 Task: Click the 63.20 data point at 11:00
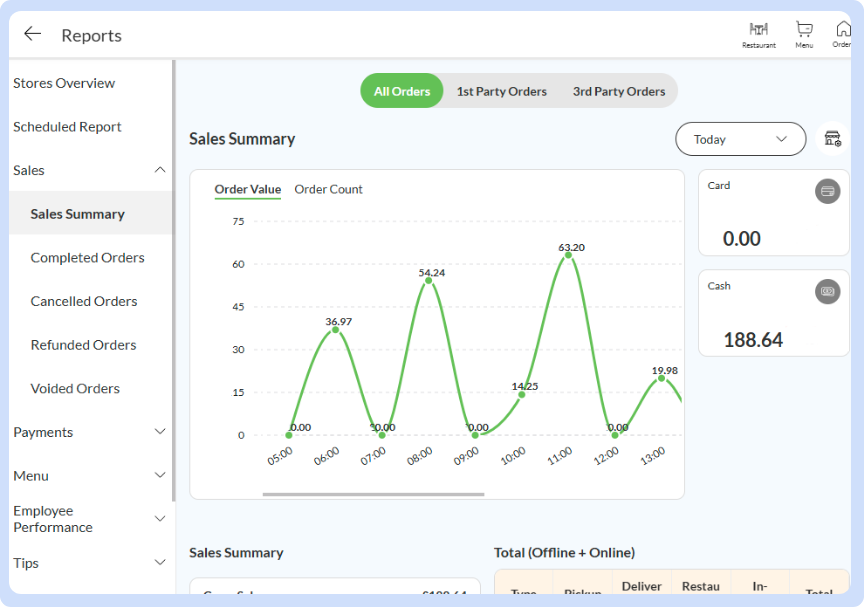point(568,255)
